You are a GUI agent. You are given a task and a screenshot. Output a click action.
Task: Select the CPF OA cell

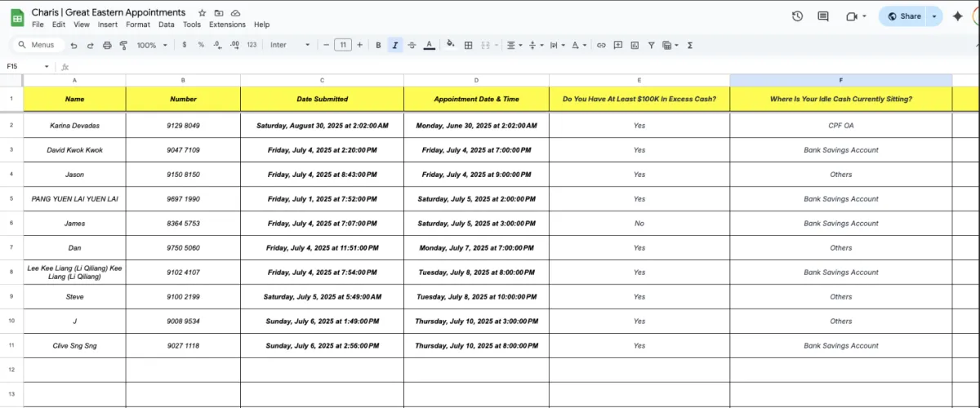(841, 126)
